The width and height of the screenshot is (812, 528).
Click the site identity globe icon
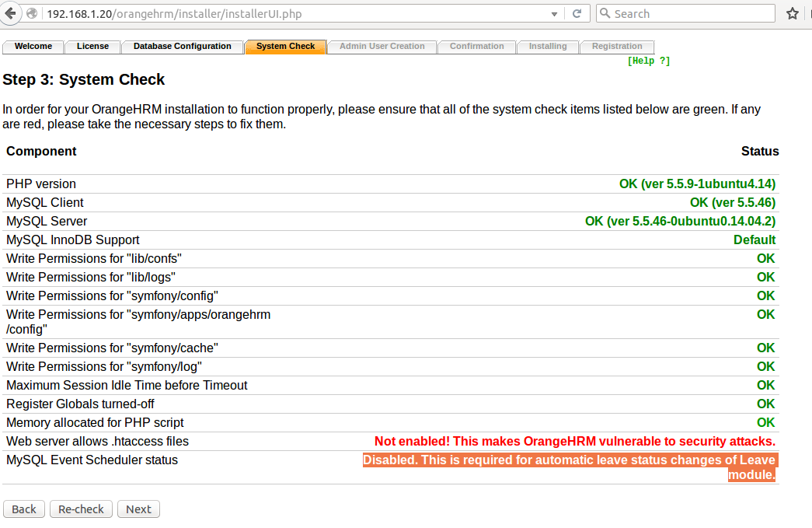pyautogui.click(x=32, y=13)
